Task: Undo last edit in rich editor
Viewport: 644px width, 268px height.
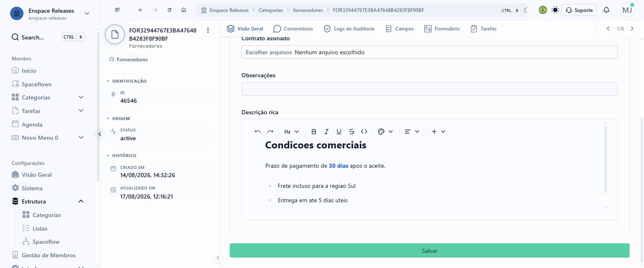Action: (258, 132)
